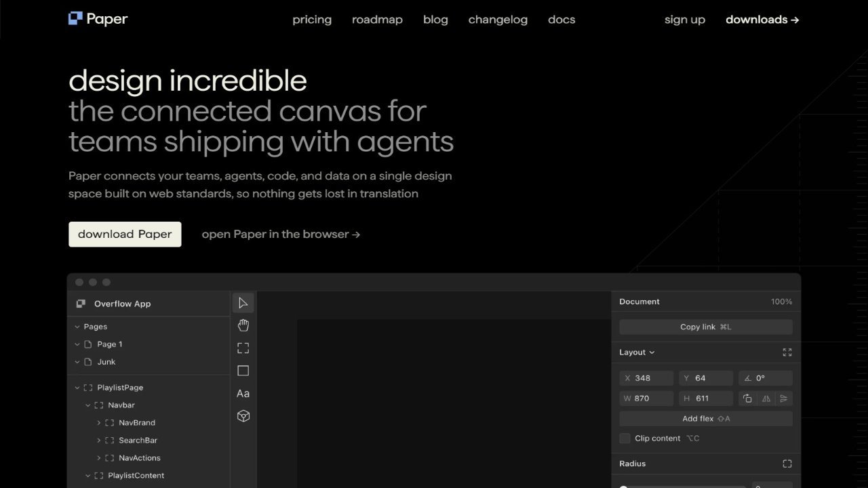Select the rectangle shape tool

click(x=243, y=371)
